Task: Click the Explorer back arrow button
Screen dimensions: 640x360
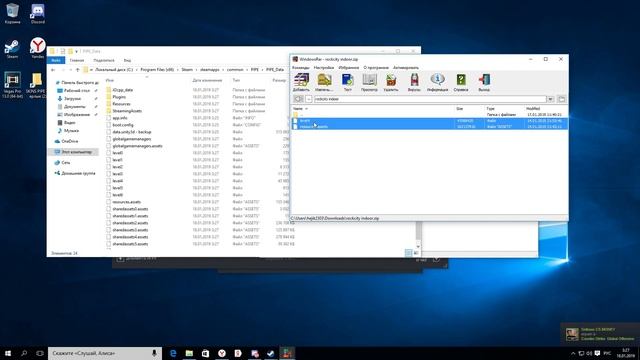Action: [x=53, y=70]
